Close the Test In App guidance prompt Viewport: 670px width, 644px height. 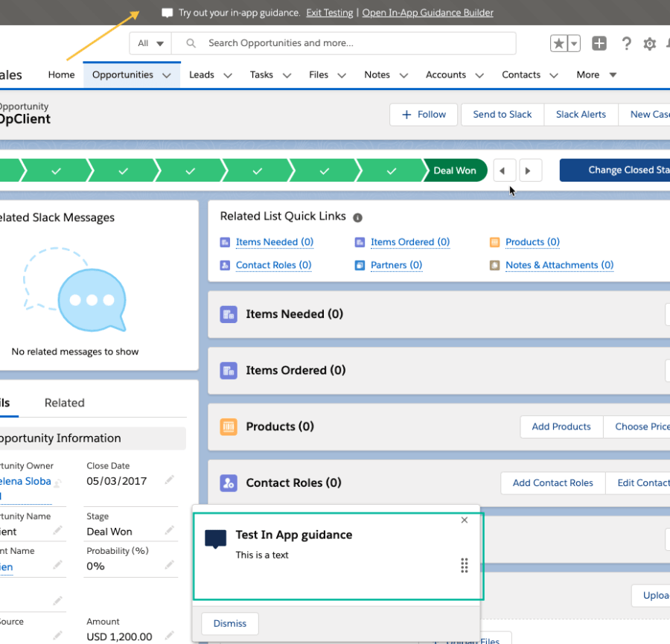click(465, 520)
